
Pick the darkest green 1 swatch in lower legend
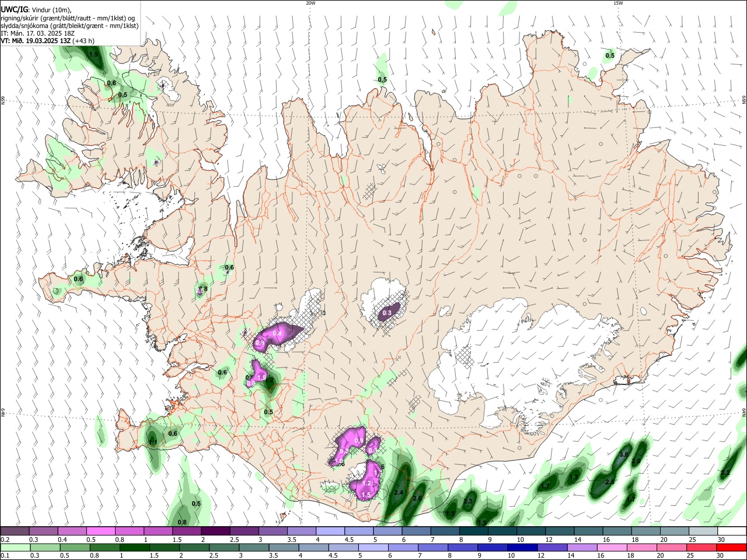[134, 547]
